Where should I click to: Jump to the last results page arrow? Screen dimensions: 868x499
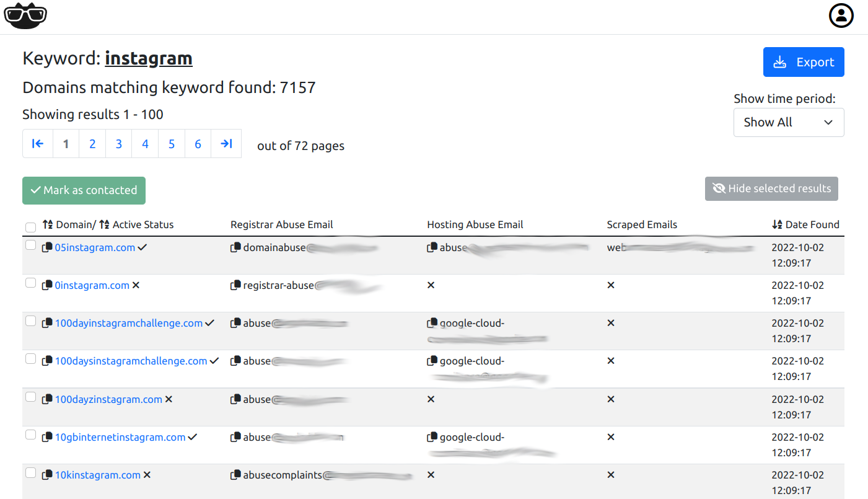[226, 144]
